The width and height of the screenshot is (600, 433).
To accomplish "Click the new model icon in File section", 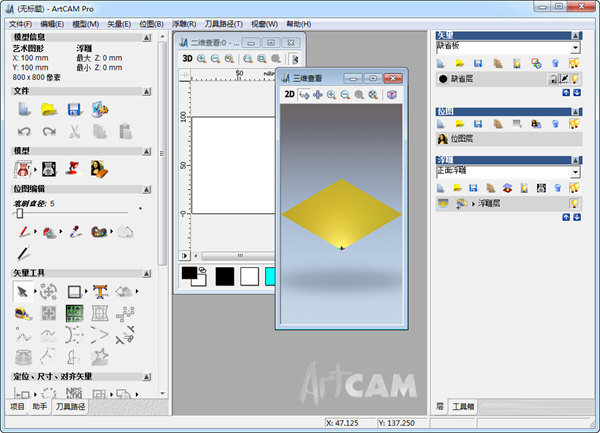I will pyautogui.click(x=24, y=110).
